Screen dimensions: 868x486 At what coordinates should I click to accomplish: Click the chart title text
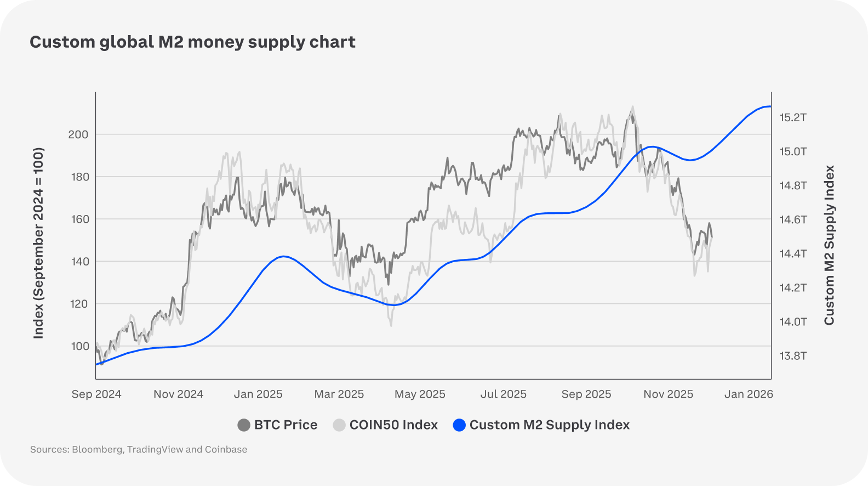(x=192, y=42)
